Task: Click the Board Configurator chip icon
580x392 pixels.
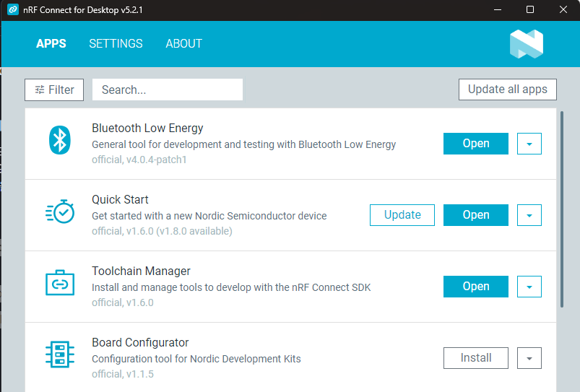Action: (60, 354)
